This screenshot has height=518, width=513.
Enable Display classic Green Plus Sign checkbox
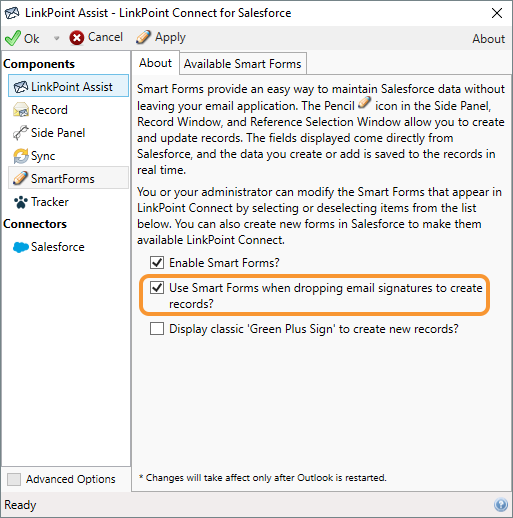pos(157,328)
